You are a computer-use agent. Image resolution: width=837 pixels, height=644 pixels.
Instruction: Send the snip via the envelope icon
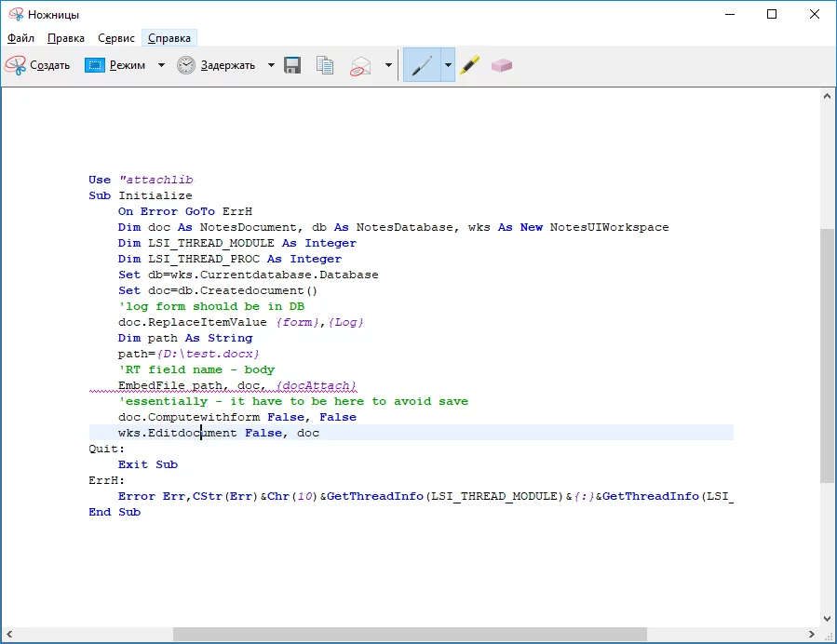(x=360, y=65)
